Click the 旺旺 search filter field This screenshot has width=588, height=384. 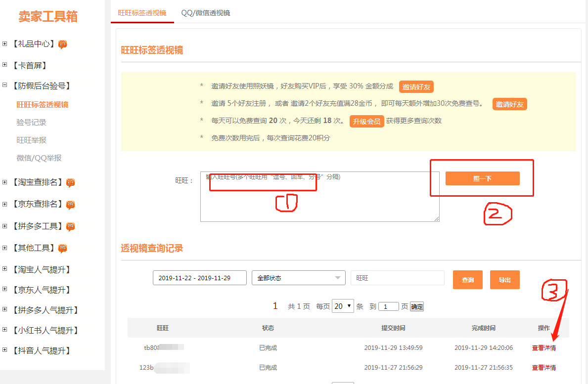pos(398,278)
